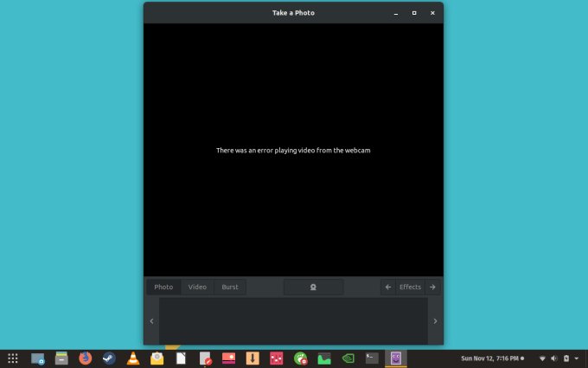Open Steam from the taskbar

109,358
